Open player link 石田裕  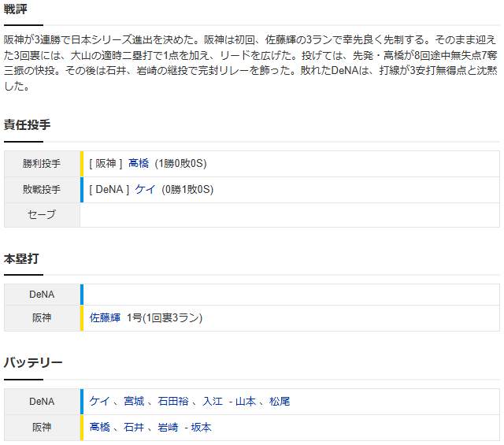[x=173, y=401]
